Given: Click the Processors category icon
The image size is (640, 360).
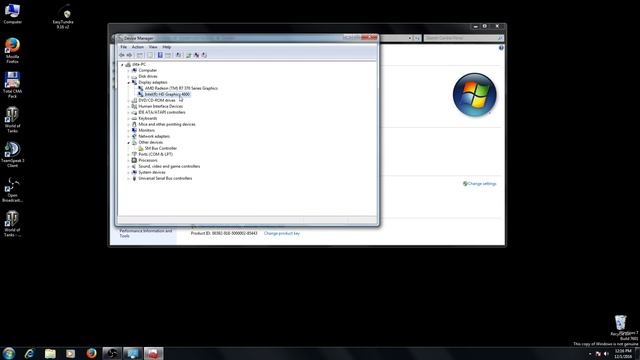Looking at the screenshot, I should (x=134, y=160).
